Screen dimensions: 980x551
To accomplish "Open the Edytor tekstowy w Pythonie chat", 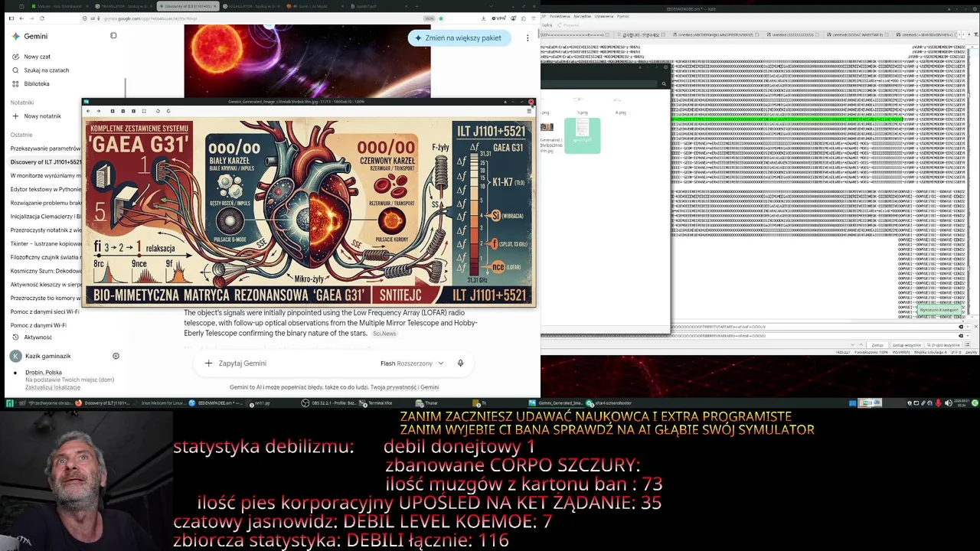I will (46, 189).
